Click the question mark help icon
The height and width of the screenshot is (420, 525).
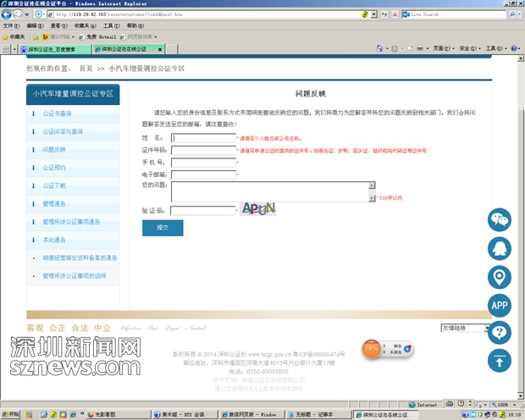pos(500,333)
